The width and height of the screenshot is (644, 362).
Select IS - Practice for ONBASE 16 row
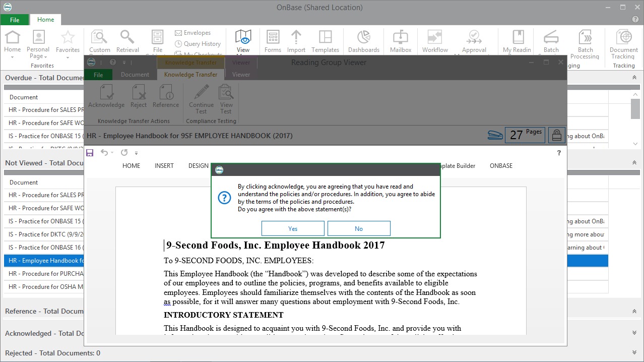coord(306,248)
